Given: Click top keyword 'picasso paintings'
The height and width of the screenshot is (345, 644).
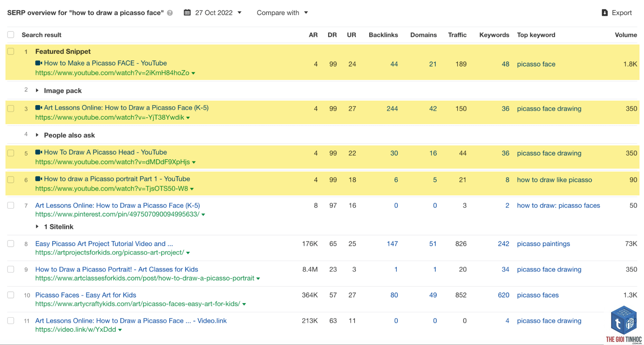Looking at the screenshot, I should tap(543, 244).
